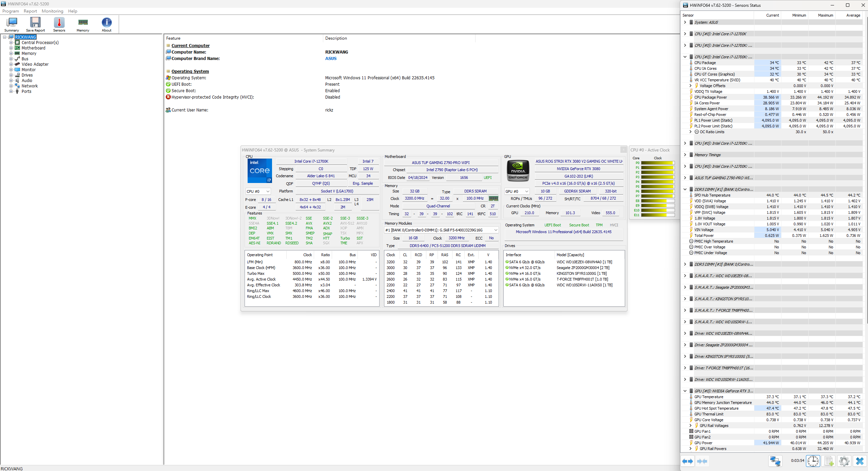Click the ASUS brand name link
868x471 pixels.
pos(331,58)
